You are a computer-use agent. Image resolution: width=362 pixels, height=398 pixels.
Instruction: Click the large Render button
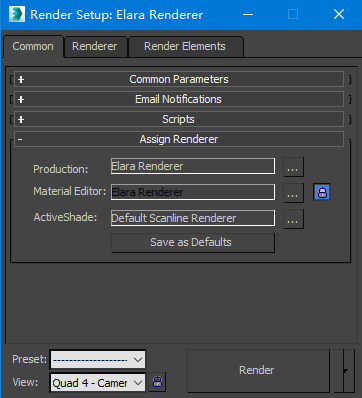(258, 370)
